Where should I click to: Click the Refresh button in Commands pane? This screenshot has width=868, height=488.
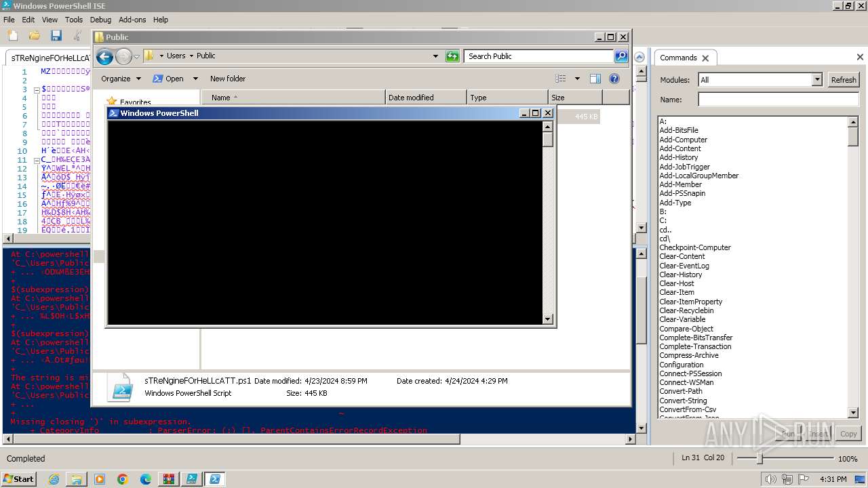click(844, 79)
